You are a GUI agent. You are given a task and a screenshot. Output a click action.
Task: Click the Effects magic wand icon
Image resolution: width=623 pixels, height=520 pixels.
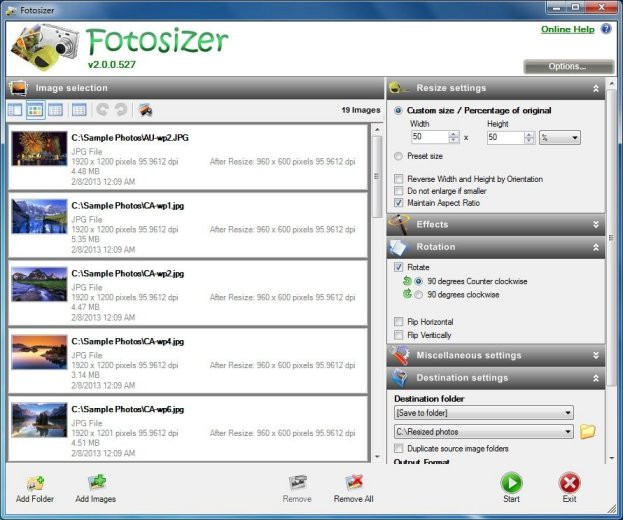(399, 224)
